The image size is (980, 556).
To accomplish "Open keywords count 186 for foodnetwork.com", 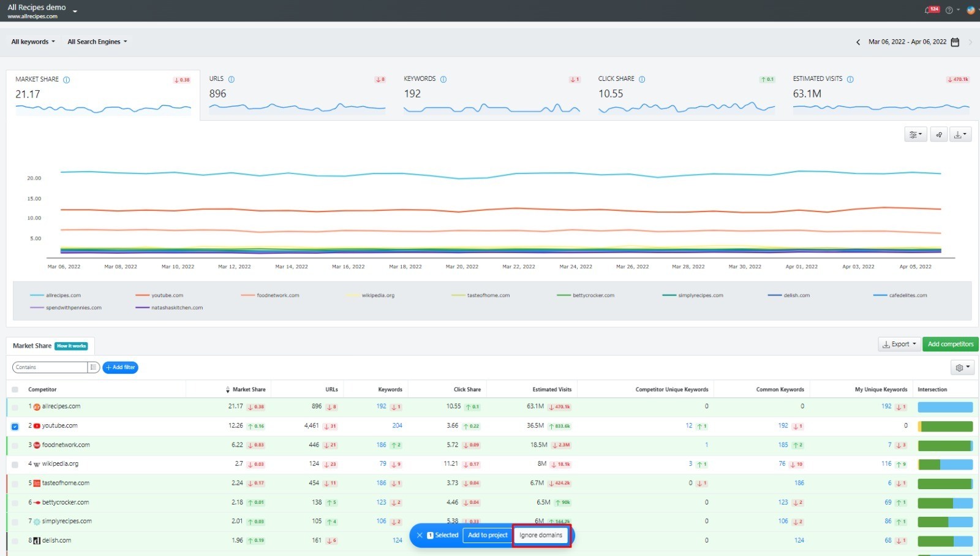I will (x=381, y=445).
